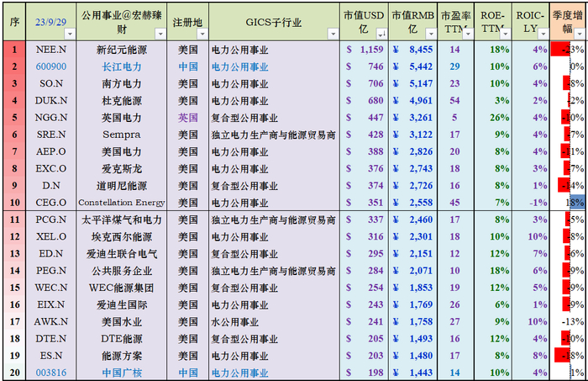Select 水公用事业 sub-industry cell

[x=274, y=321]
